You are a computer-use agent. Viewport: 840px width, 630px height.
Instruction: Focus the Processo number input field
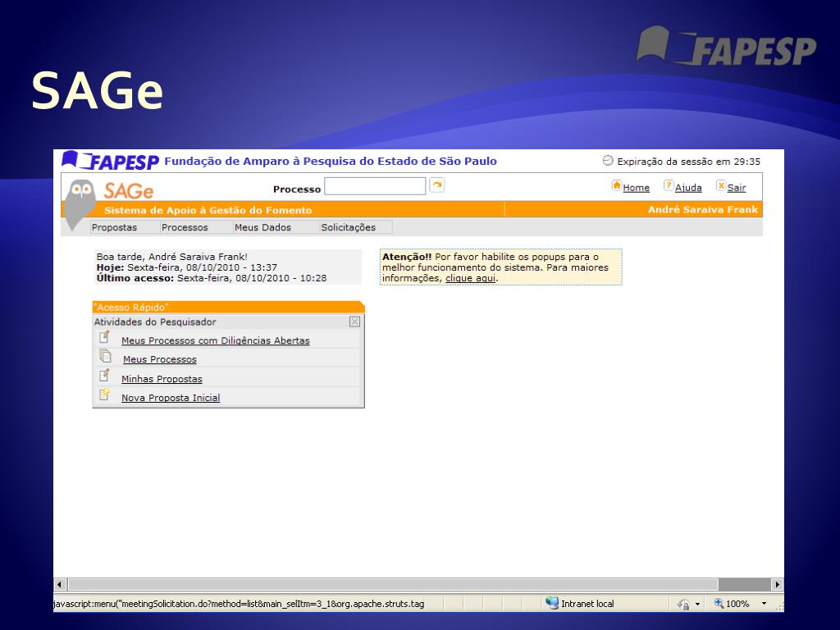(375, 186)
